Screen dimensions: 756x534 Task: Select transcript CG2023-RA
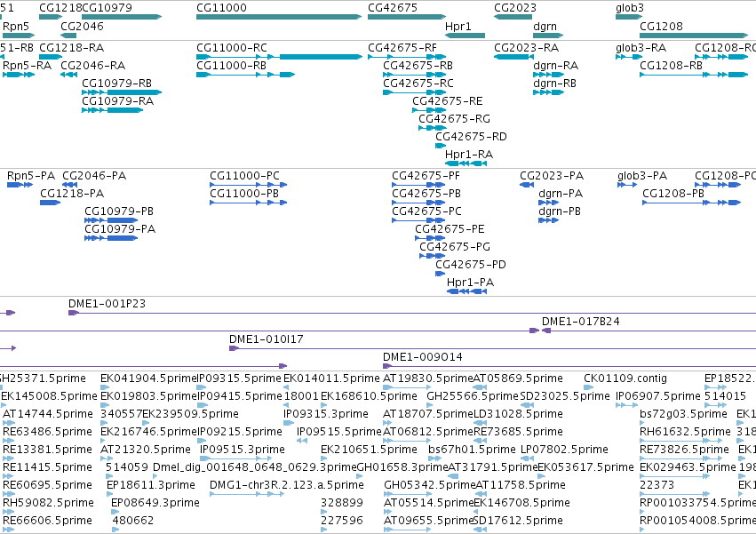[x=527, y=48]
